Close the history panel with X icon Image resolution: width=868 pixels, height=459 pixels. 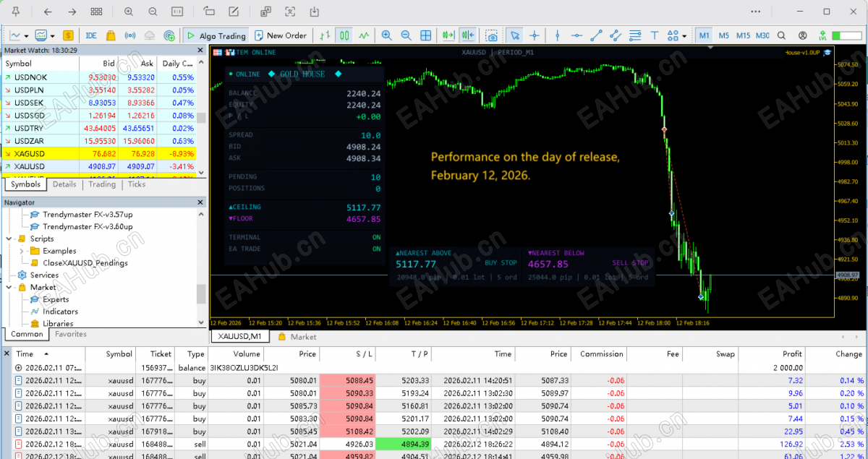pos(7,353)
